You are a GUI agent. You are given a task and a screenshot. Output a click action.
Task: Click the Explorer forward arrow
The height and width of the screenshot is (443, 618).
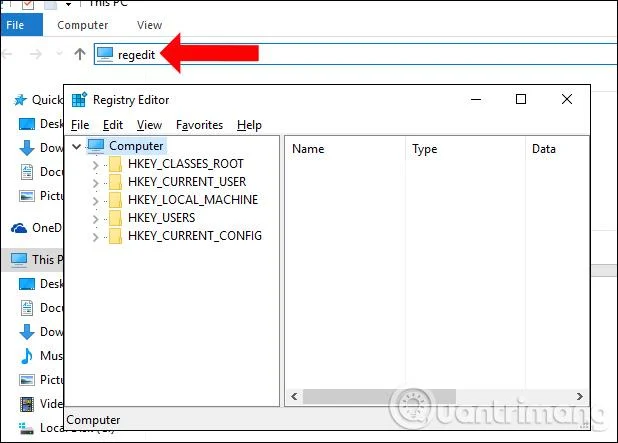pyautogui.click(x=36, y=54)
